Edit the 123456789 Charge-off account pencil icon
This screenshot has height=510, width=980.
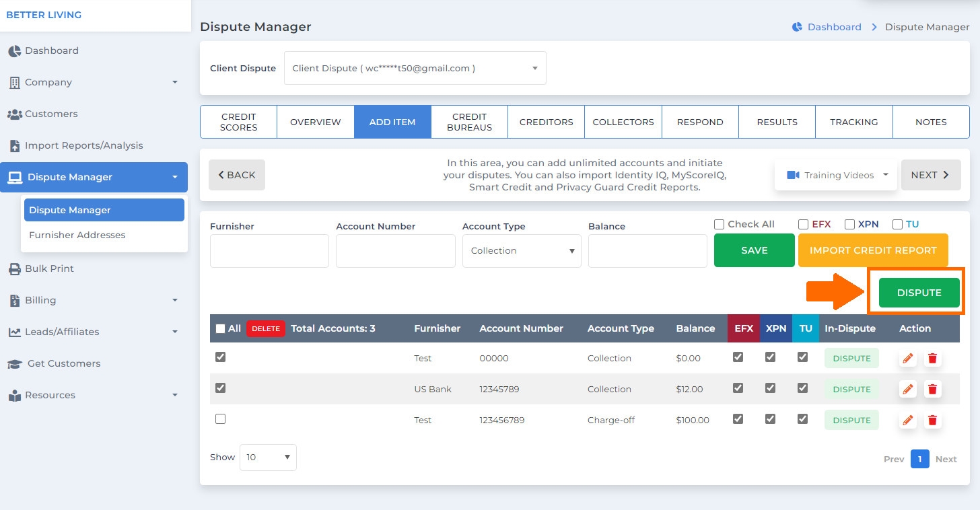pyautogui.click(x=908, y=420)
